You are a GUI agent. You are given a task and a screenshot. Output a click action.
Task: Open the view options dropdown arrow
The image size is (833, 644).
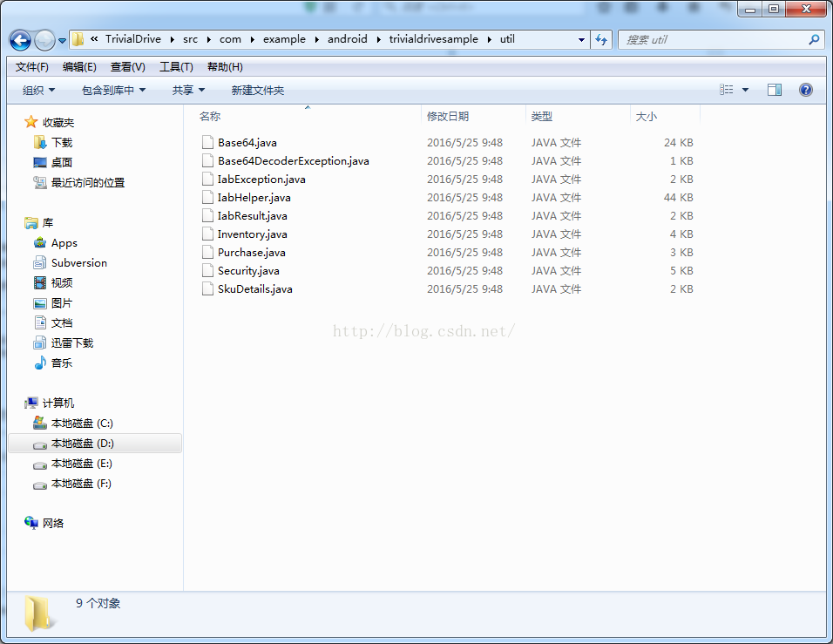[745, 90]
